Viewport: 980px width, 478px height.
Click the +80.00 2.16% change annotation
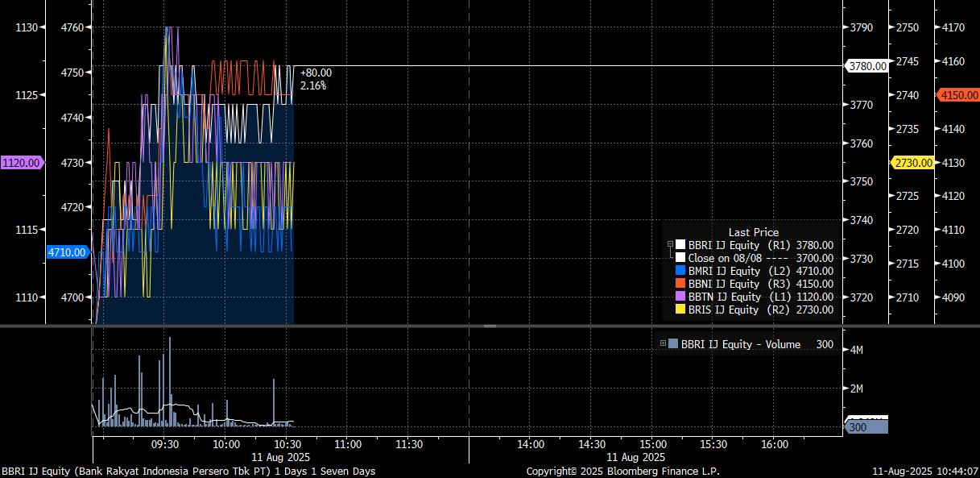point(315,79)
